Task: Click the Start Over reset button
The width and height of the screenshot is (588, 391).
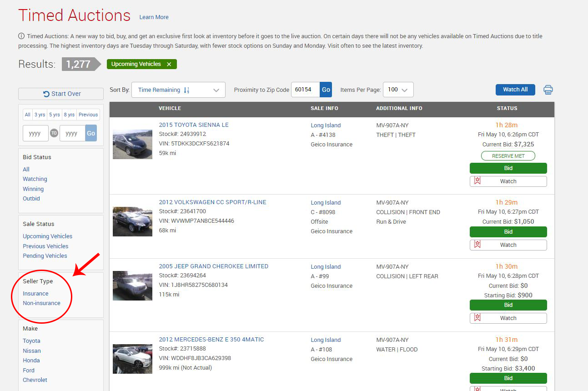Action: pos(61,94)
